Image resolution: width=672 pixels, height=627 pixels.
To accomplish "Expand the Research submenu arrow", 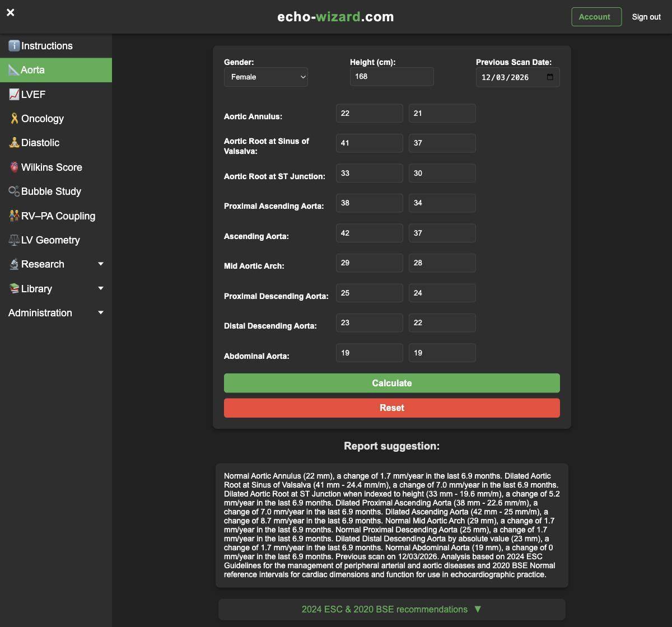I will click(101, 264).
